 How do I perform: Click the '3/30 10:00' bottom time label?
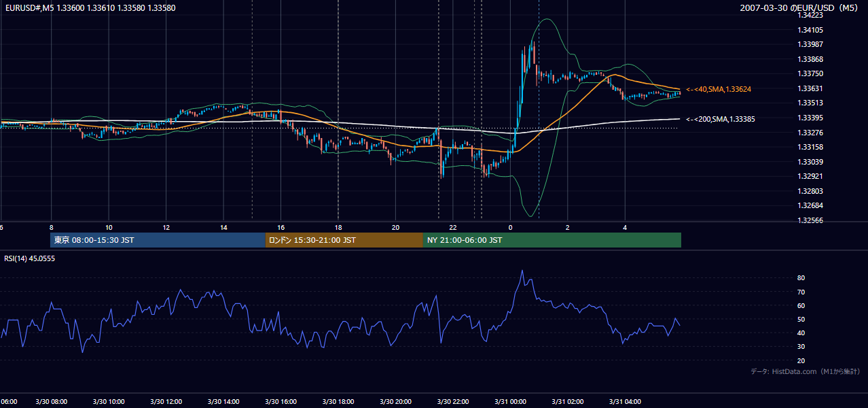coord(109,402)
